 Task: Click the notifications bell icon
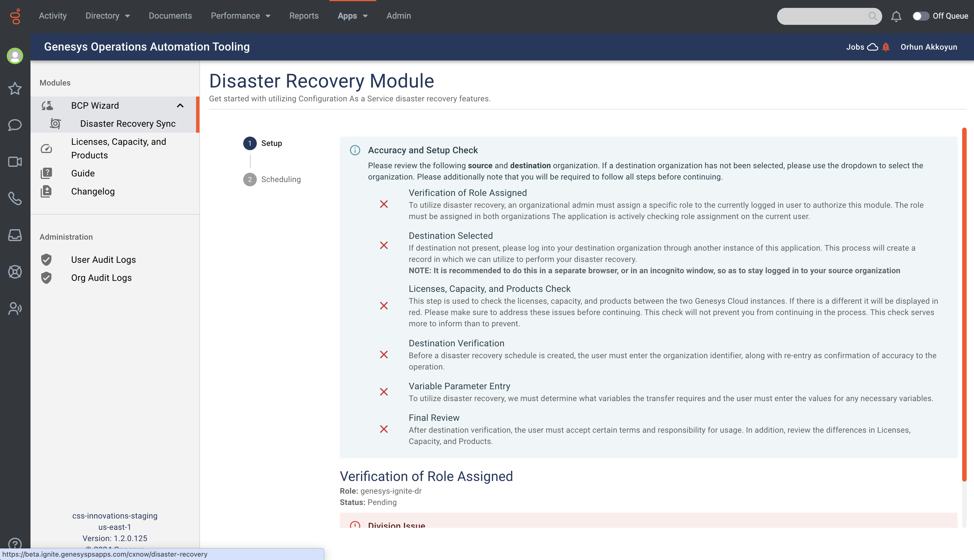point(896,16)
